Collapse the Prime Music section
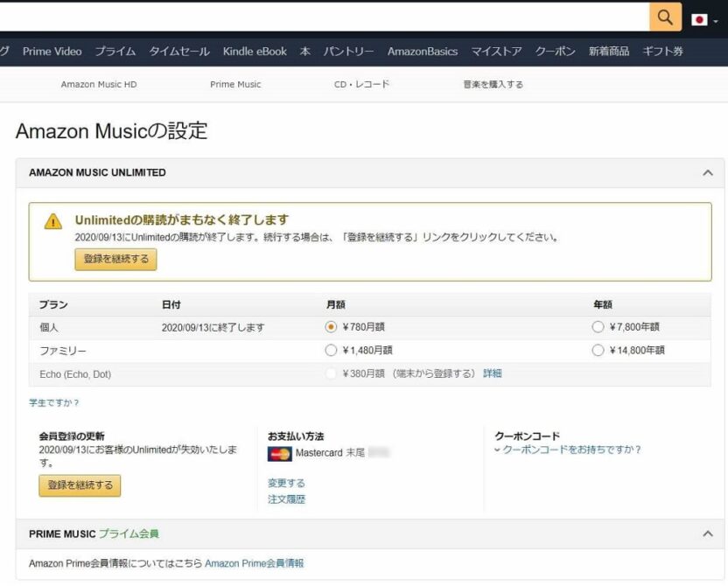The image size is (728, 586). tap(708, 534)
